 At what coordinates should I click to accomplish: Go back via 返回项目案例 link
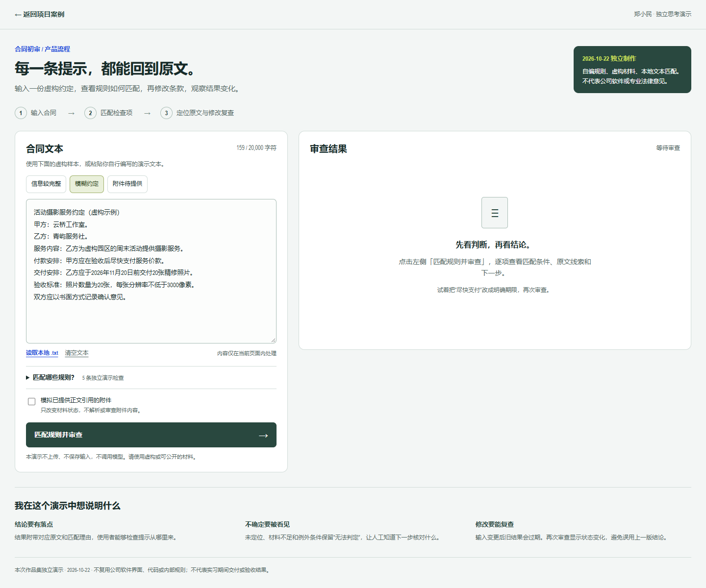(39, 14)
